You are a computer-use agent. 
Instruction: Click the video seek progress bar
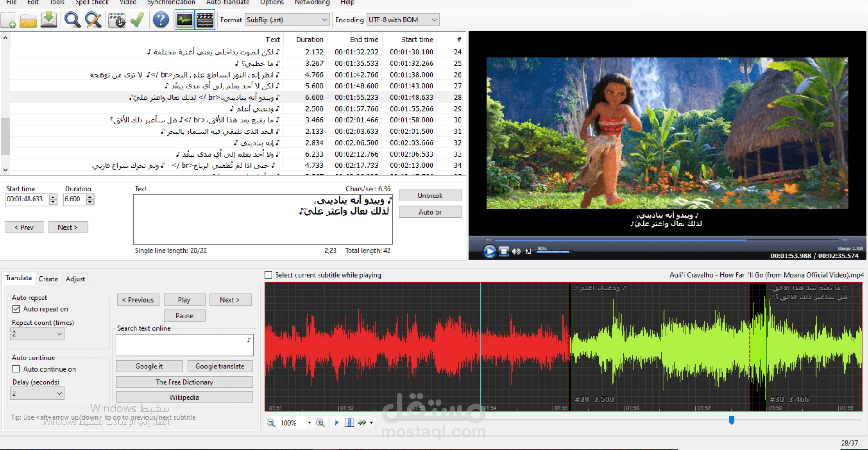[666, 240]
